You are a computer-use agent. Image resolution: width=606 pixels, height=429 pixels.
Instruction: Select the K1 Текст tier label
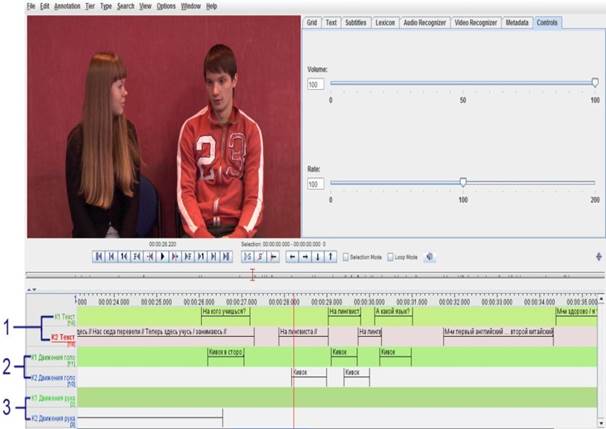click(x=64, y=317)
